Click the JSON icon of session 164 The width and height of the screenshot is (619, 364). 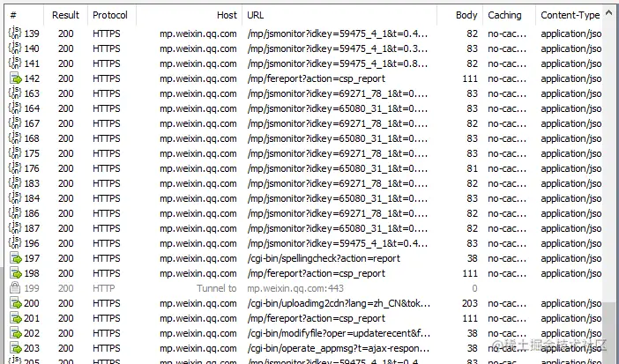coord(15,108)
